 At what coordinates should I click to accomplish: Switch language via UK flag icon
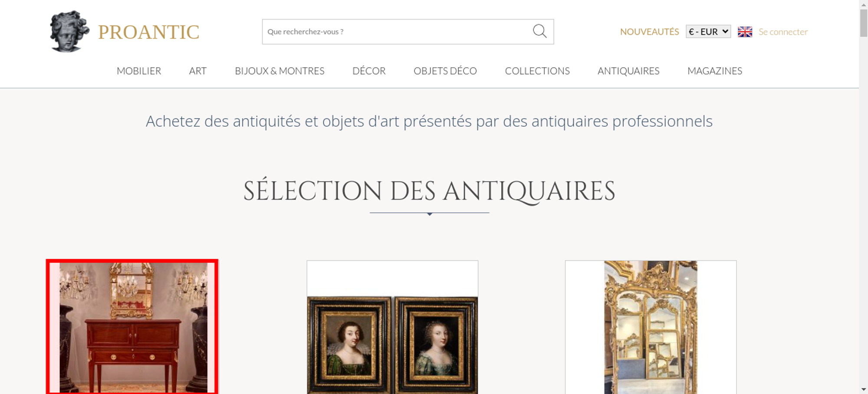tap(745, 32)
